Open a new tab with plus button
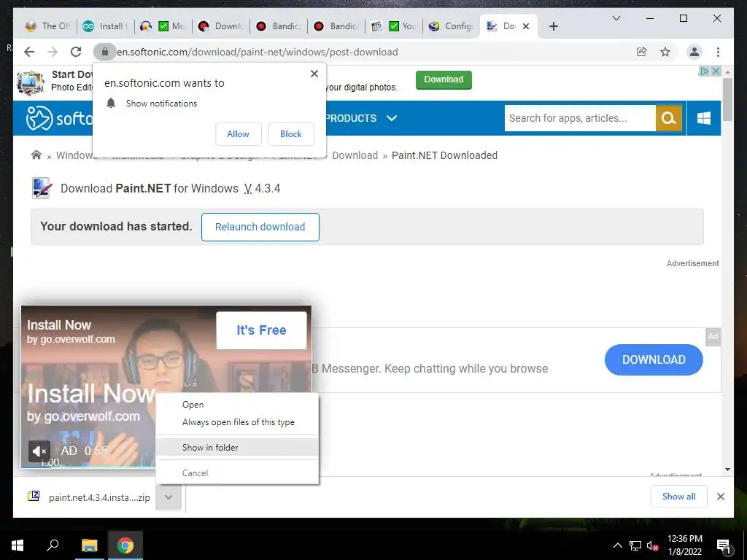The width and height of the screenshot is (747, 560). tap(553, 26)
